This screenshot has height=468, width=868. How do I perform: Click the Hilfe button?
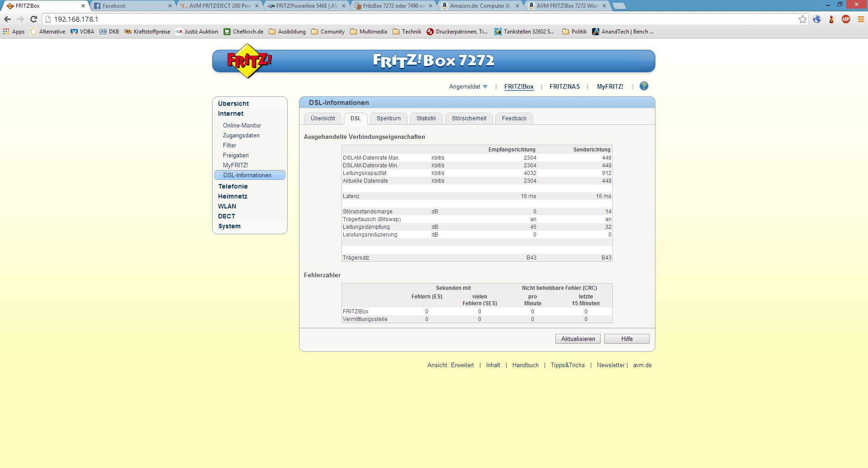click(627, 339)
